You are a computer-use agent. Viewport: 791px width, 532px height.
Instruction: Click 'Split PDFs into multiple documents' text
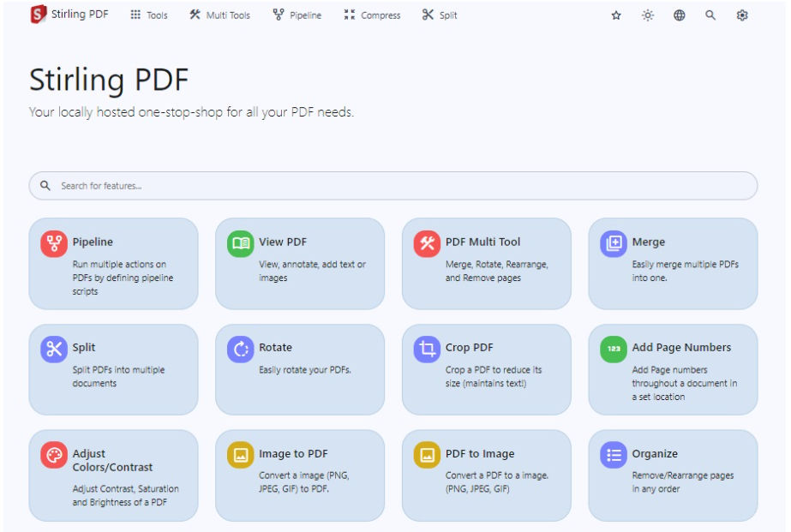118,376
